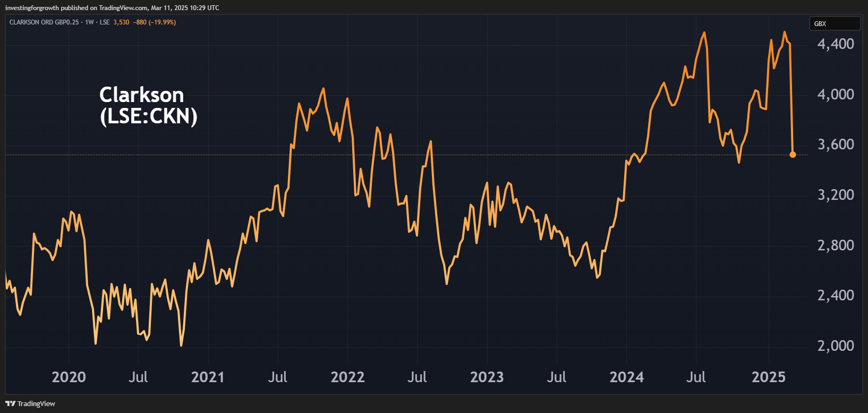The height and width of the screenshot is (413, 868).
Task: Click the −880 (−19.99%) change value
Action: tap(155, 22)
